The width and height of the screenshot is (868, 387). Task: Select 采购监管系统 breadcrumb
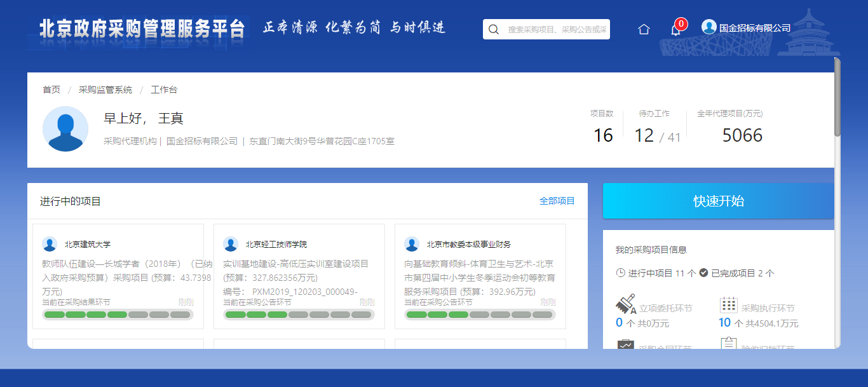(105, 90)
